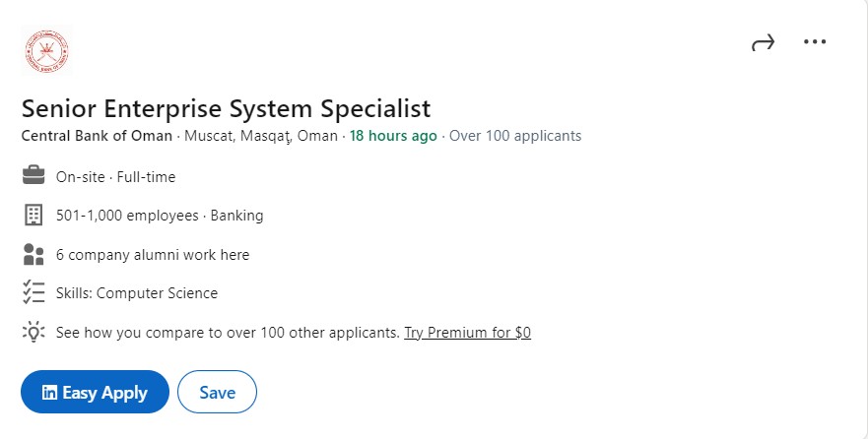Click the Over 100 applicants text
Viewport: 868px width, 439px height.
(x=515, y=136)
